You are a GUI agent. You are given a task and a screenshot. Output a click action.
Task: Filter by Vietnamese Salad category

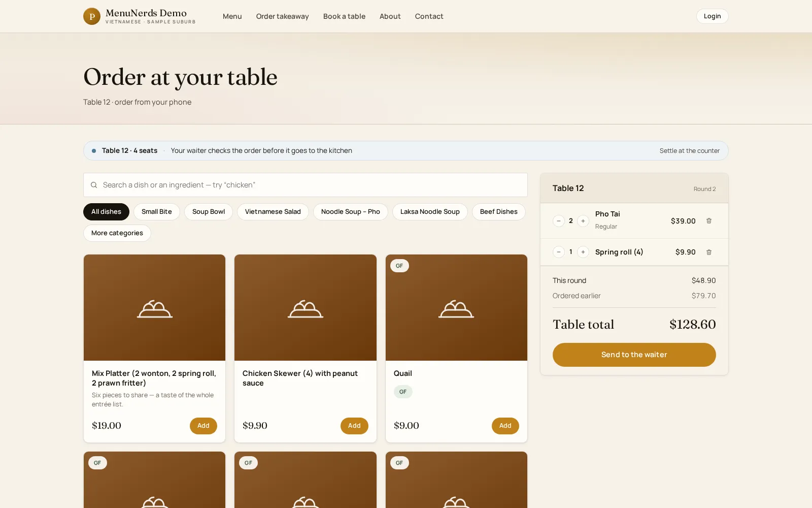[x=273, y=212]
